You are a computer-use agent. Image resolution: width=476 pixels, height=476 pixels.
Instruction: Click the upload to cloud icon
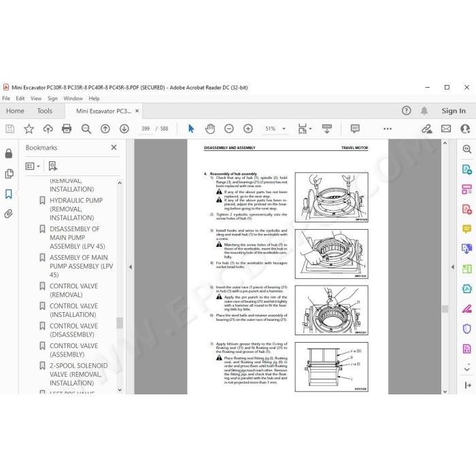[48, 129]
